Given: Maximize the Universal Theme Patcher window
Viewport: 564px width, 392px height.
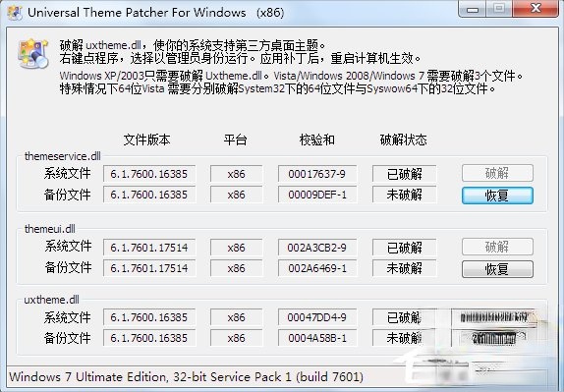Looking at the screenshot, I should tap(499, 9).
